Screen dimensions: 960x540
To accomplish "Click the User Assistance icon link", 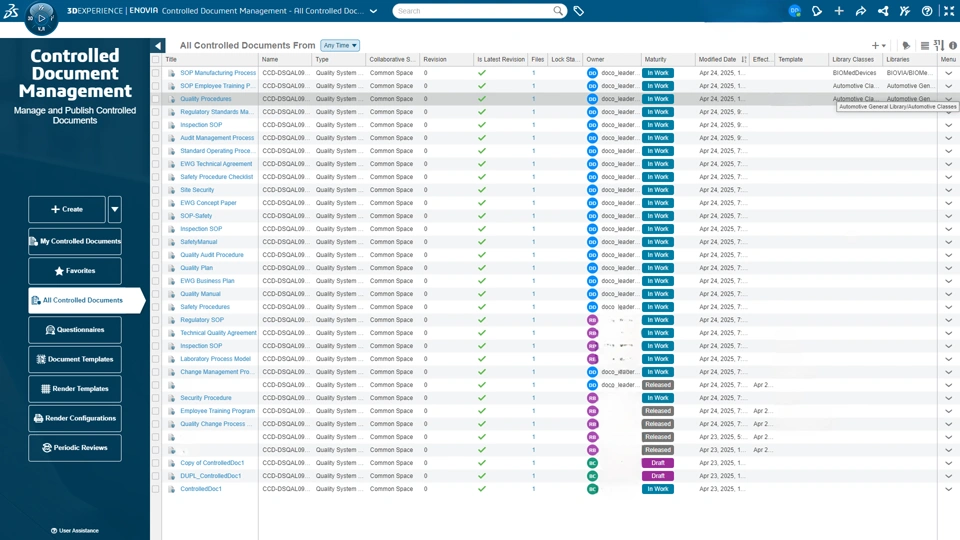I will [75, 531].
